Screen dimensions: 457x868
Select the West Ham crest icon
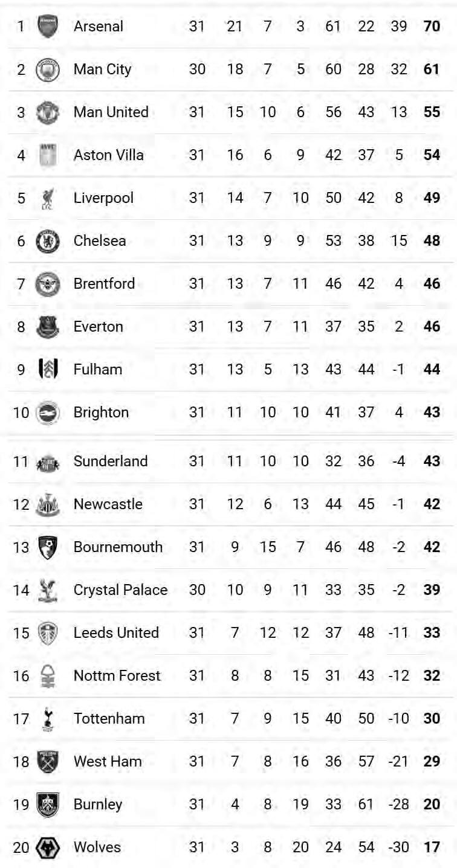pyautogui.click(x=47, y=762)
